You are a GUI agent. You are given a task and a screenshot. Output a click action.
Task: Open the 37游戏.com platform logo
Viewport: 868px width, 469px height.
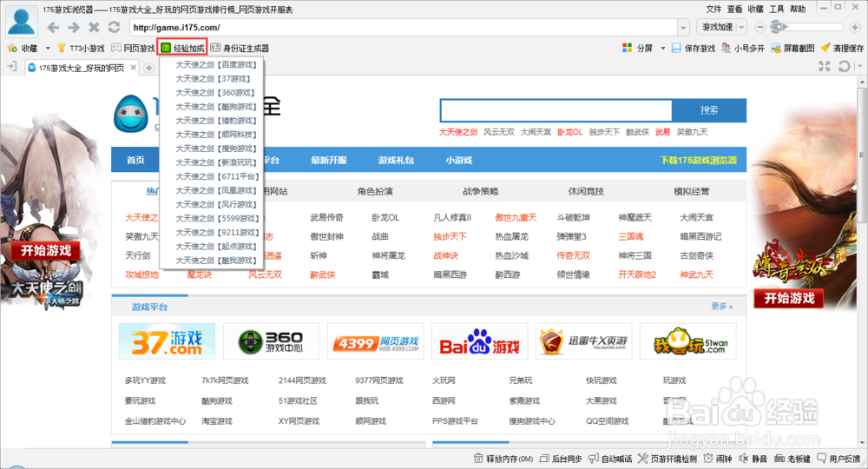[168, 342]
